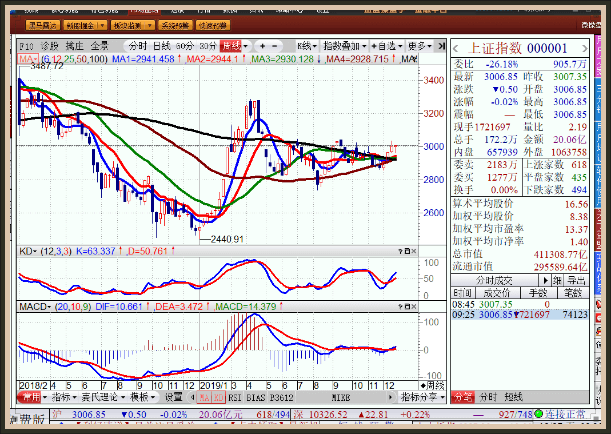Image resolution: width=611 pixels, height=434 pixels.
Task: Click the F10 company info button
Action: point(26,46)
